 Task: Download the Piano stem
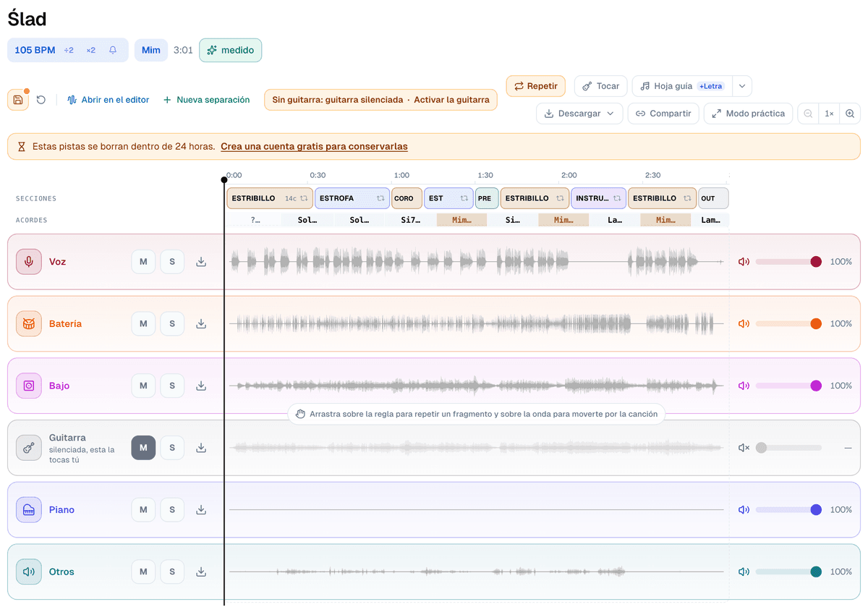(201, 509)
